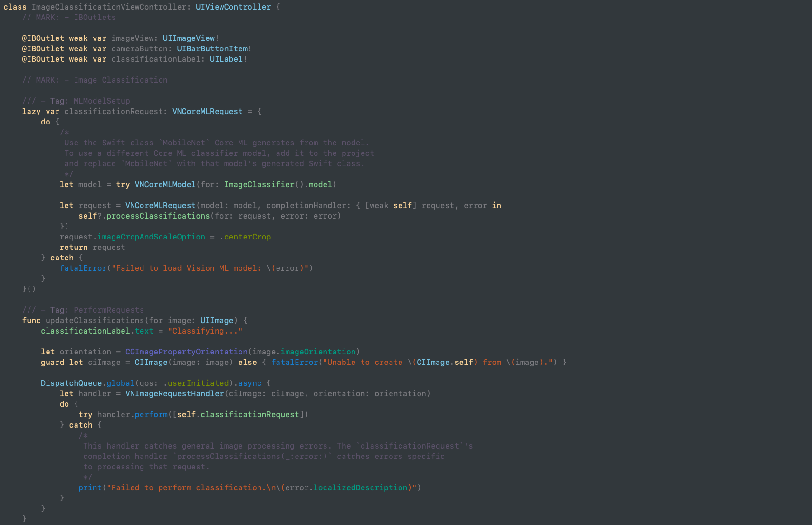
Task: Click the updateClassifications function name
Action: [x=95, y=320]
